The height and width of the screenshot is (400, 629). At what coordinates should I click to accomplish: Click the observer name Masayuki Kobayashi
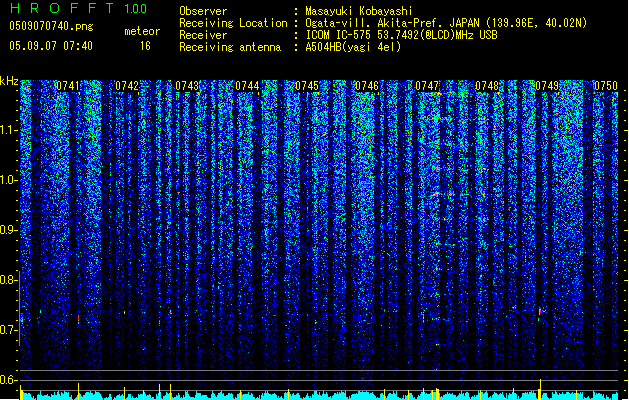click(x=359, y=11)
